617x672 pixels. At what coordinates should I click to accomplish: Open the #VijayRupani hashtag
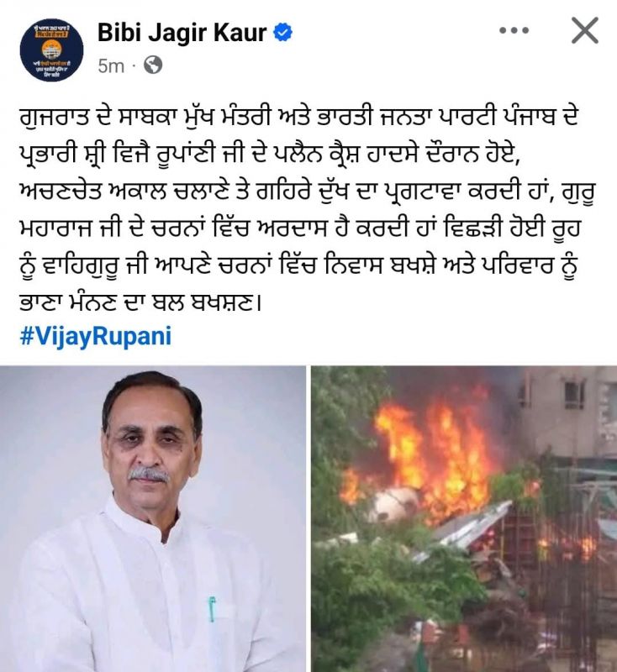coord(96,335)
